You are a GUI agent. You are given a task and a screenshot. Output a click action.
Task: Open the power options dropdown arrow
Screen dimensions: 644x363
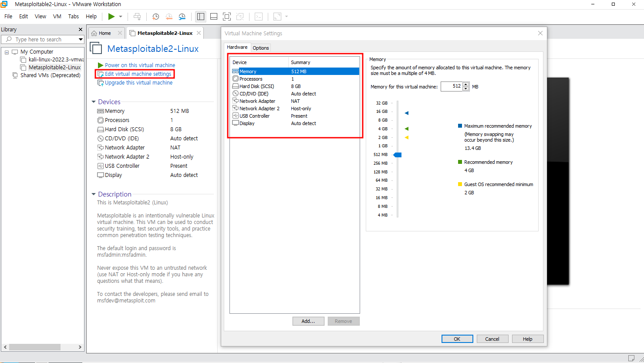(x=121, y=17)
